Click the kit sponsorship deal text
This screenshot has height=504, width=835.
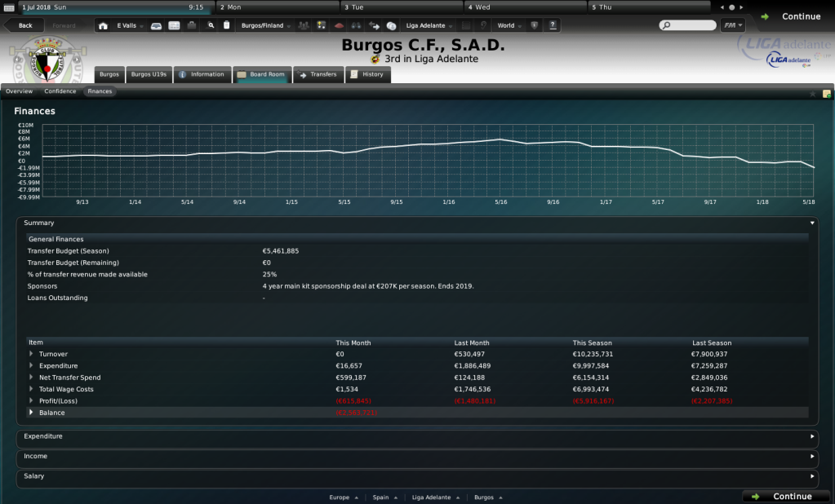pyautogui.click(x=368, y=286)
